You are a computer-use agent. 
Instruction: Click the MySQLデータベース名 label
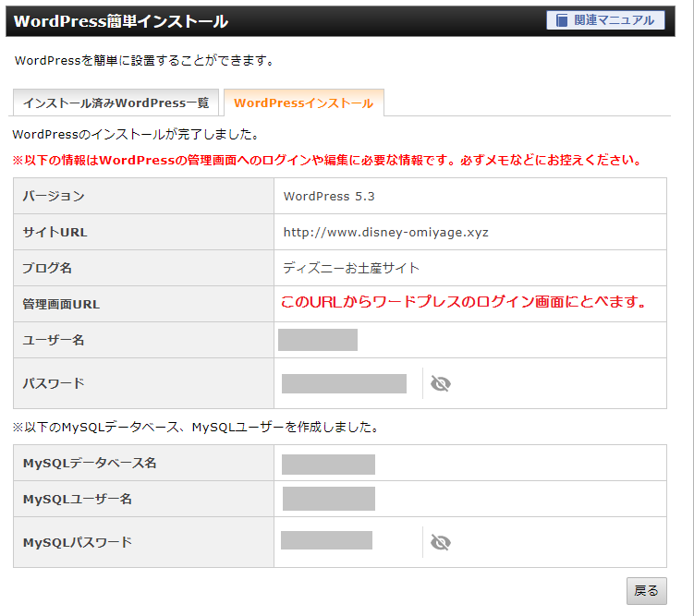(x=90, y=463)
